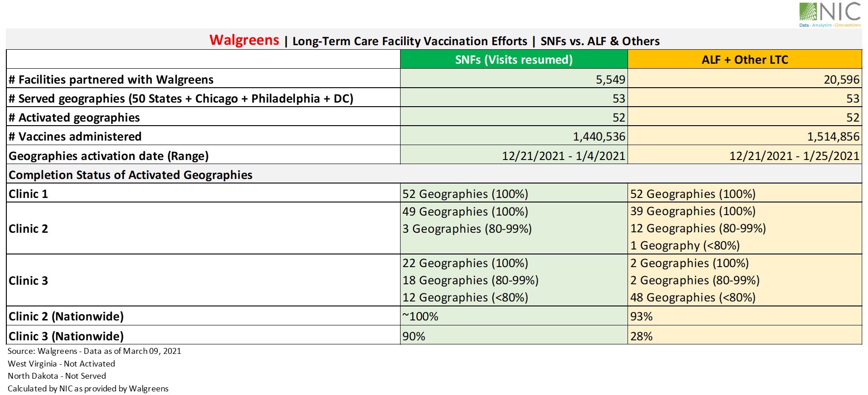The image size is (868, 395).
Task: Select the '90%' nationwide cell
Action: [514, 335]
